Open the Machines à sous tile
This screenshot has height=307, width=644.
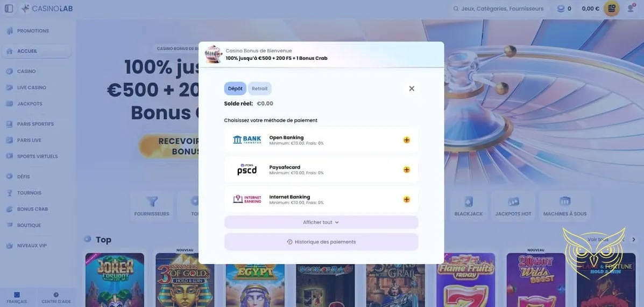[565, 207]
